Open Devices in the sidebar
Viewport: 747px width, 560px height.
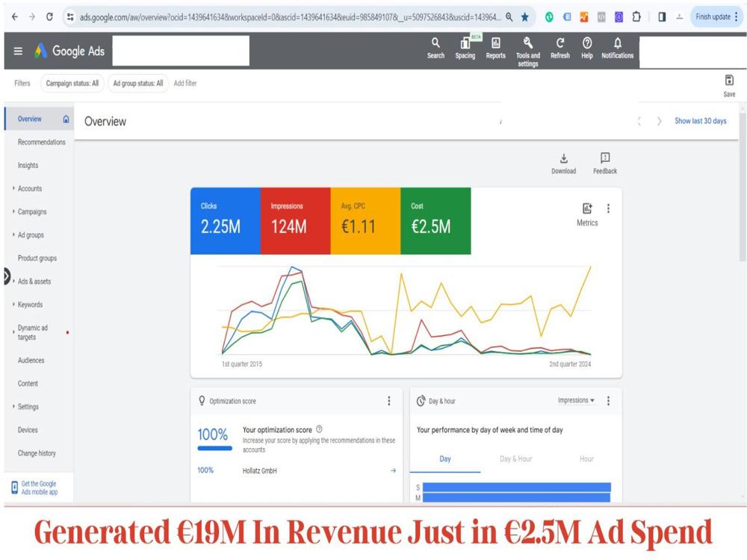(x=28, y=430)
